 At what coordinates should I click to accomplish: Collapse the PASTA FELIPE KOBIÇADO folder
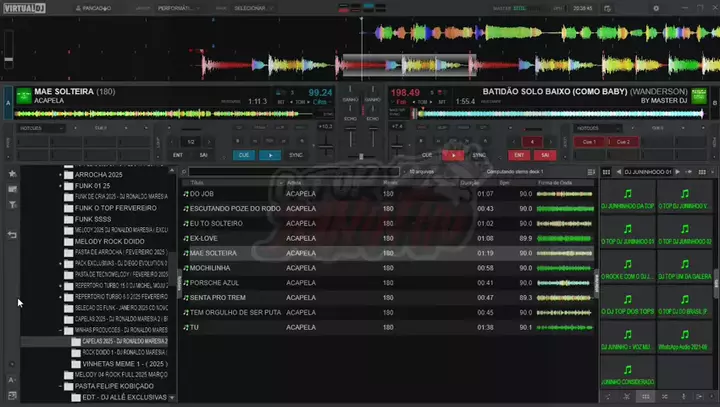pyautogui.click(x=60, y=386)
